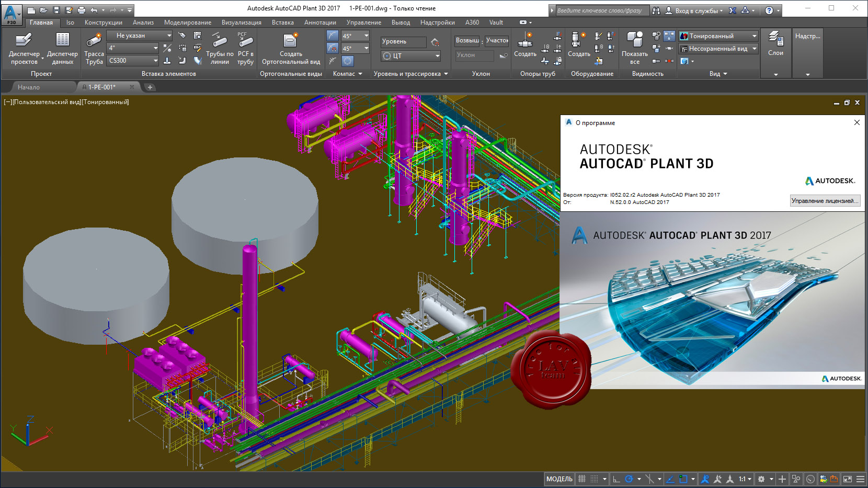The image size is (868, 488).
Task: Toggle annotation visibility icon in status bar
Action: [705, 479]
